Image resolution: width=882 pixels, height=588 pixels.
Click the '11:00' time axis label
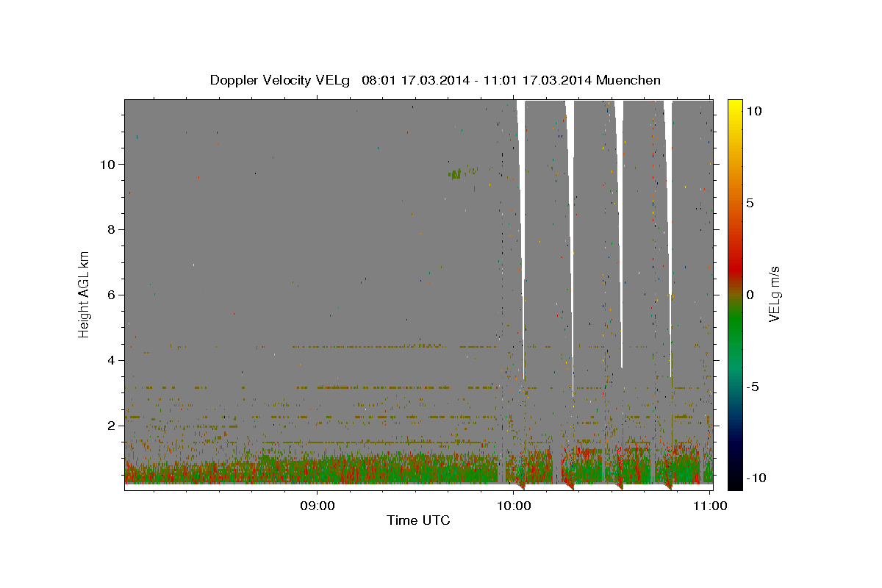710,506
